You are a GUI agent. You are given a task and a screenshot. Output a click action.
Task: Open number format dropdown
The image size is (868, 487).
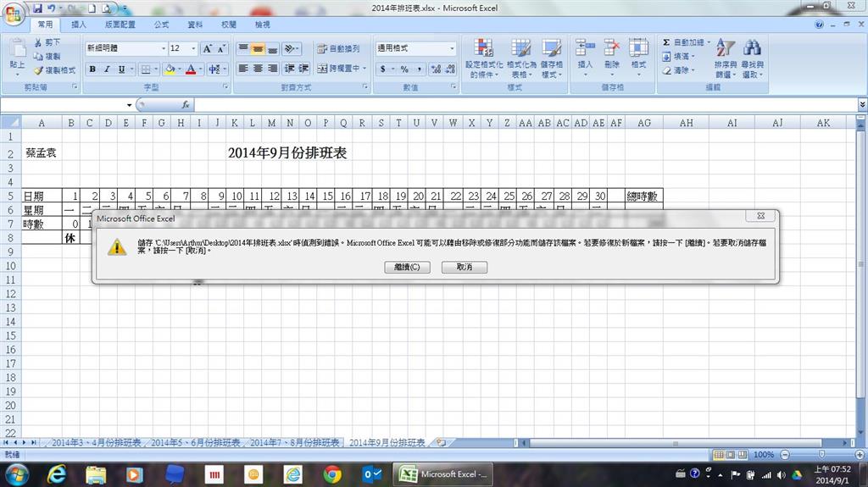coord(452,49)
